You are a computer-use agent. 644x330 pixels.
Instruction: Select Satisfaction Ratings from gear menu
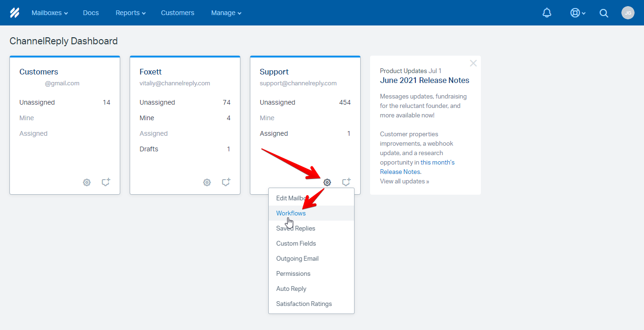tap(311, 304)
